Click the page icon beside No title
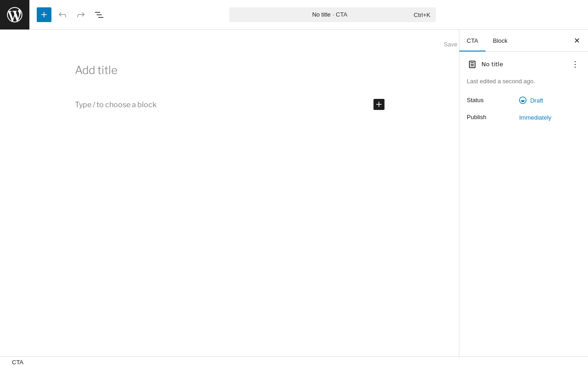Viewport: 588px width, 368px height. 472,64
